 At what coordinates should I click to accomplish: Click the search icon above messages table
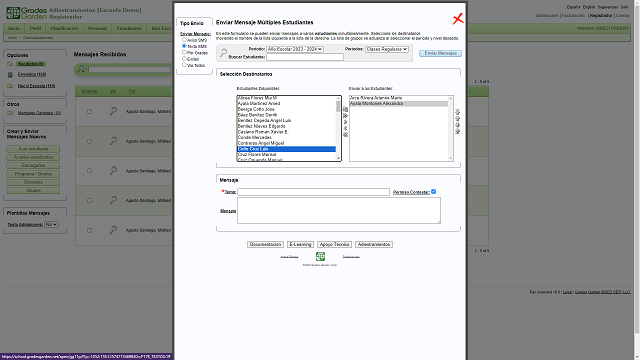pos(81,69)
